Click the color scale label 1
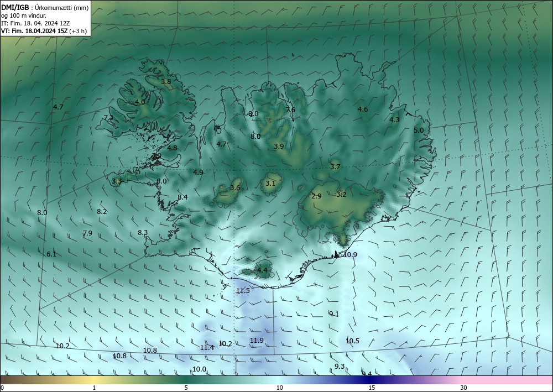The width and height of the screenshot is (553, 392). point(94,388)
